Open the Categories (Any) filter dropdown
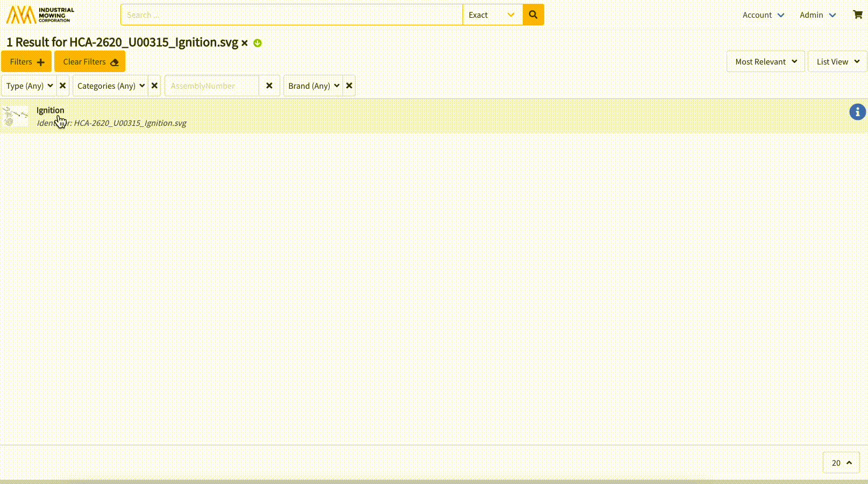The height and width of the screenshot is (484, 868). pyautogui.click(x=111, y=86)
